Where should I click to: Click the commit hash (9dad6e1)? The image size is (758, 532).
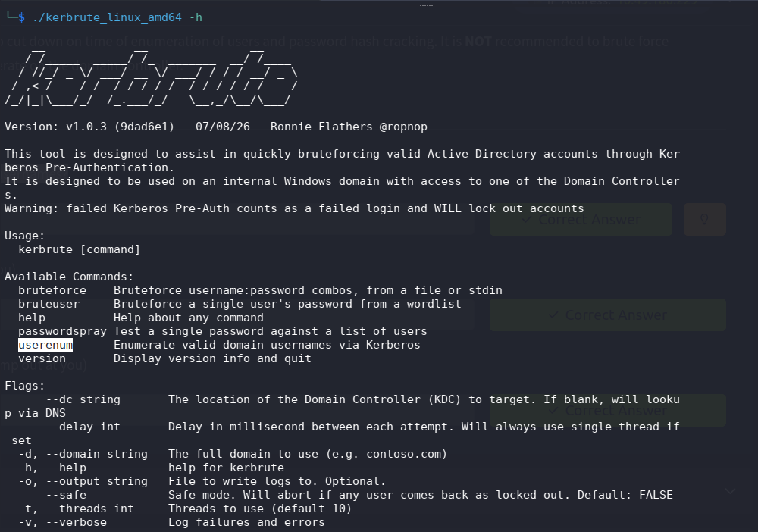click(x=144, y=127)
